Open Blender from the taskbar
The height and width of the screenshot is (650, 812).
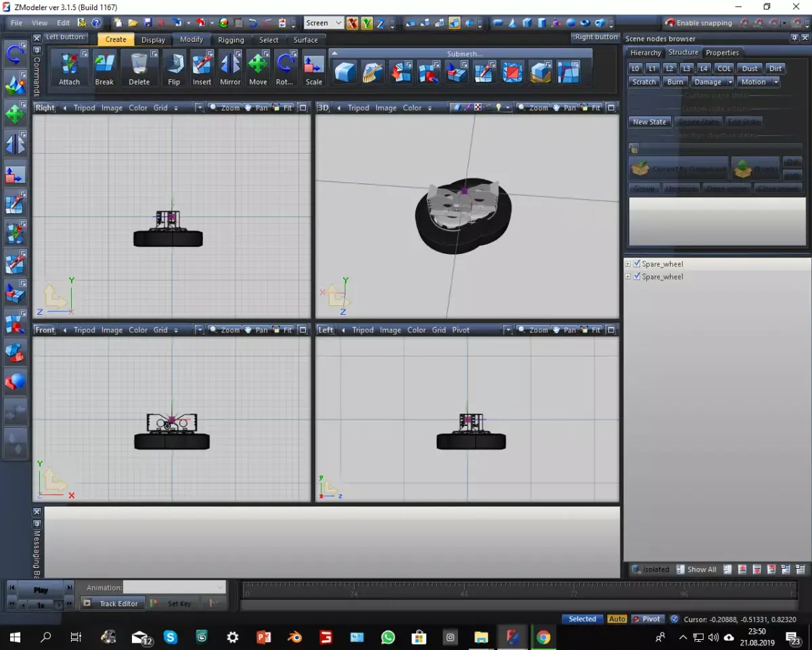tap(294, 637)
